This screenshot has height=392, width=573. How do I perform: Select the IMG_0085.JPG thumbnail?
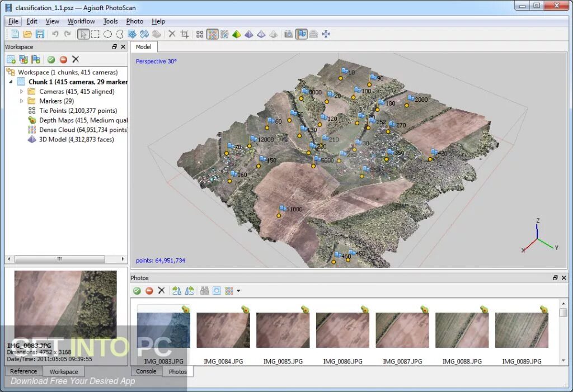(x=283, y=330)
